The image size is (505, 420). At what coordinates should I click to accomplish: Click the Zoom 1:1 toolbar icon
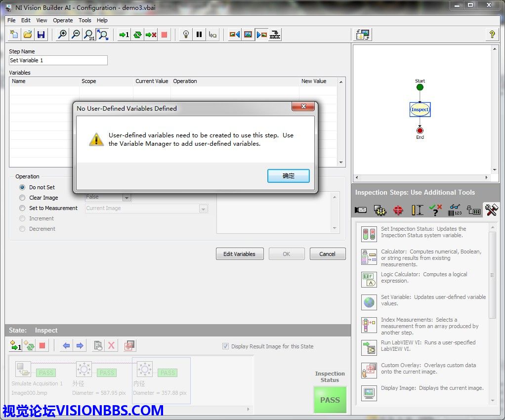tap(89, 35)
